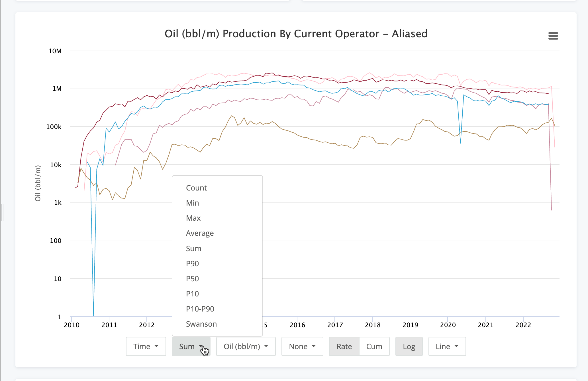Choose "P50" aggregation option
Screen dimensions: 588x381
pos(193,278)
